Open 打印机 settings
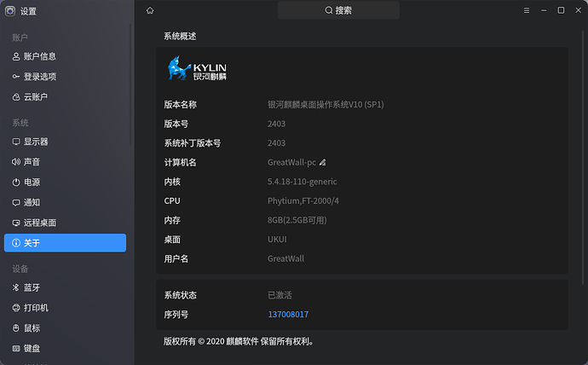Viewport: 588px width, 365px height. [x=65, y=308]
